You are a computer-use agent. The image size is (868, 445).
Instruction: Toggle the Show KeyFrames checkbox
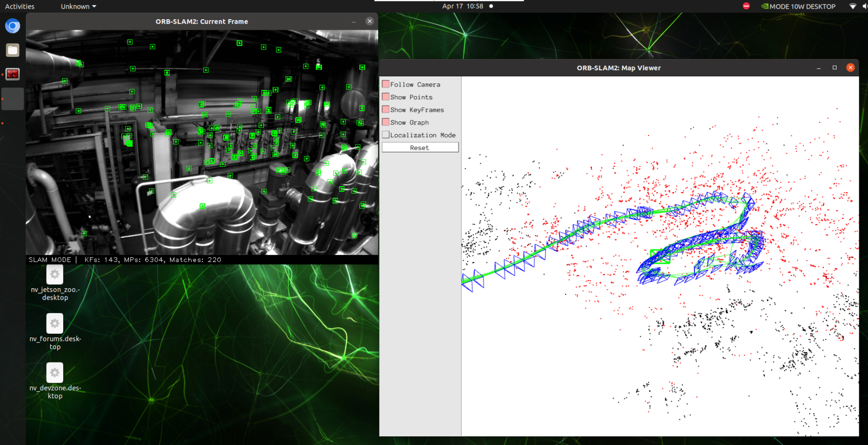(386, 109)
